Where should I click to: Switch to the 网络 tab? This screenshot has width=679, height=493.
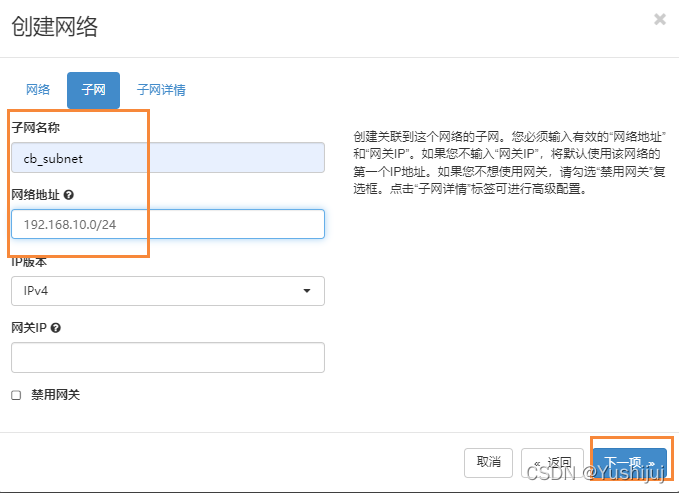click(x=38, y=90)
